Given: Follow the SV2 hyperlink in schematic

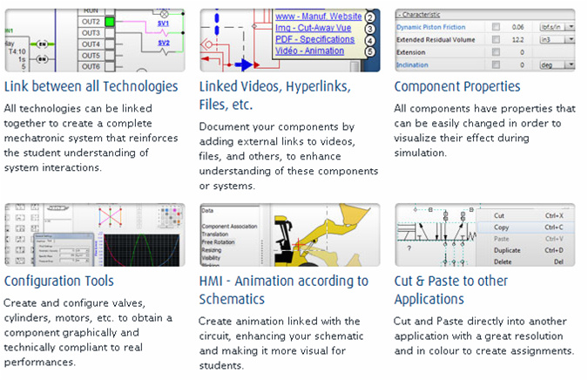Looking at the screenshot, I should coord(164,43).
